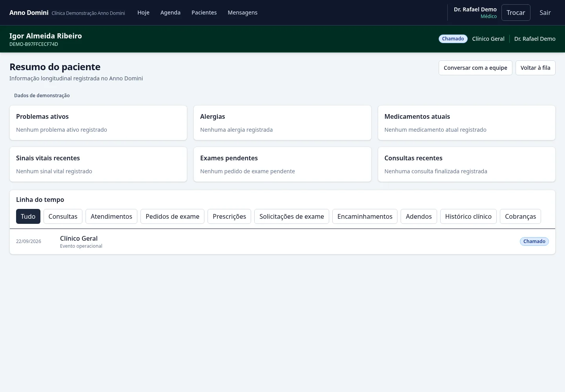Click the Anno Domini brand logo text
The image size is (565, 392).
pos(29,13)
